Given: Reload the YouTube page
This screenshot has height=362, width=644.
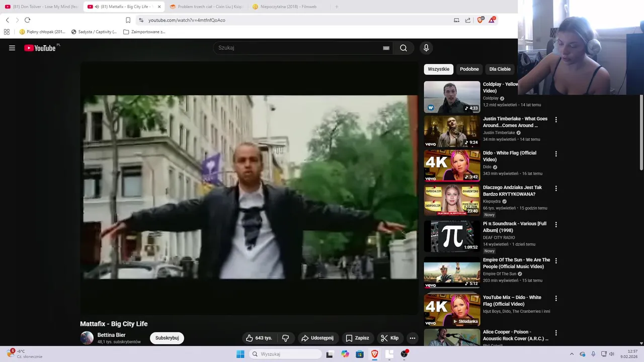Looking at the screenshot, I should coord(27,20).
